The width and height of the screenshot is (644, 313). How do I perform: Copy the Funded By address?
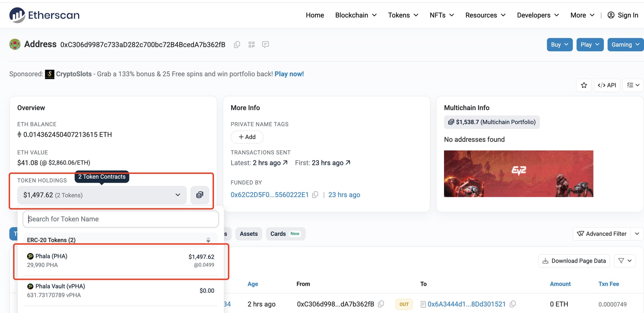click(x=315, y=195)
